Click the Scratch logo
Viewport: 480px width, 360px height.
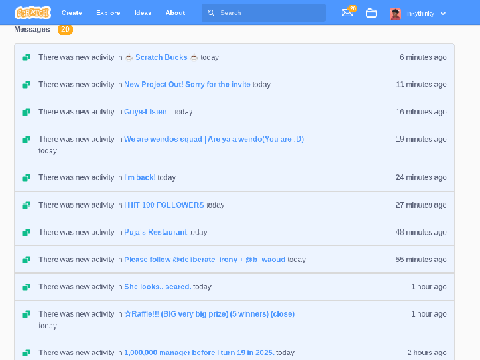[x=33, y=13]
